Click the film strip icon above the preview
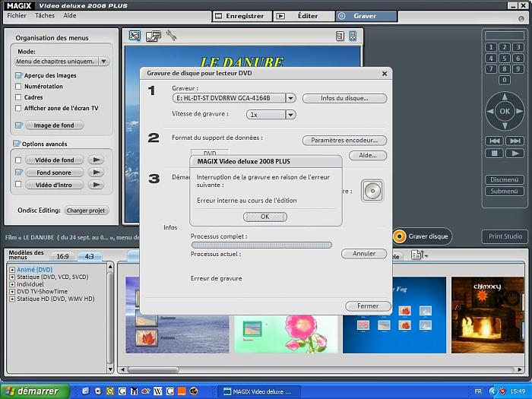The height and width of the screenshot is (399, 532). (x=340, y=36)
